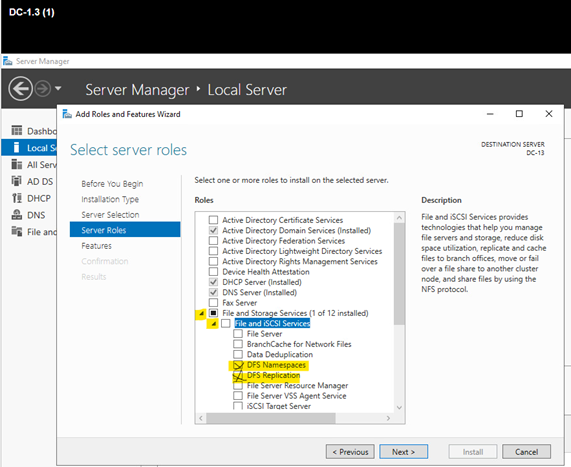Check the DFS Namespaces checkbox
The image size is (571, 467).
pyautogui.click(x=238, y=365)
